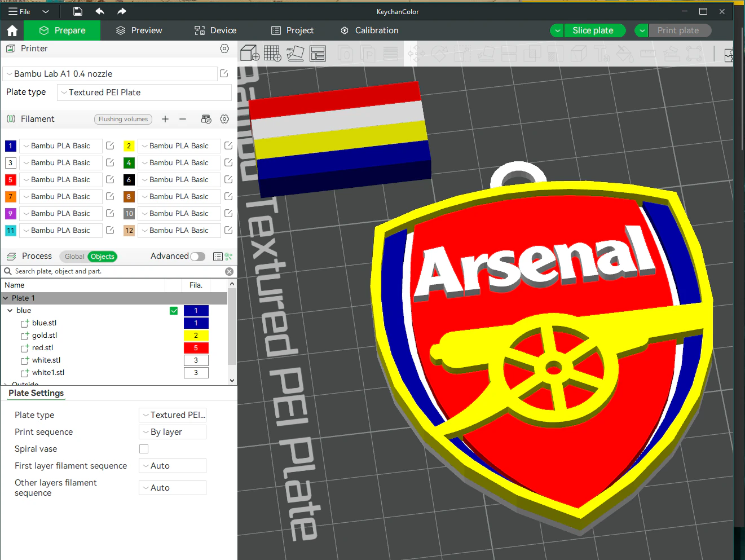
Task: Open the Print plate dropdown arrow
Action: (x=642, y=30)
